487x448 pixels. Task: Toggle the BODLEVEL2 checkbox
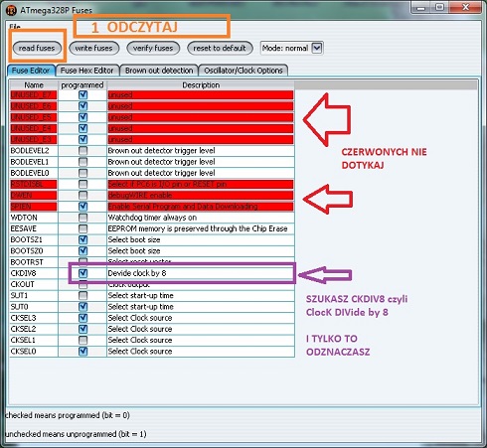82,151
